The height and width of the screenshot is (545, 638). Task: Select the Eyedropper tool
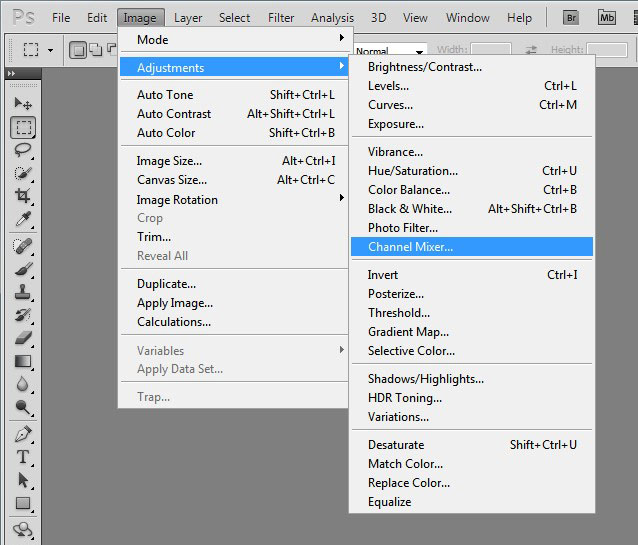pyautogui.click(x=23, y=219)
